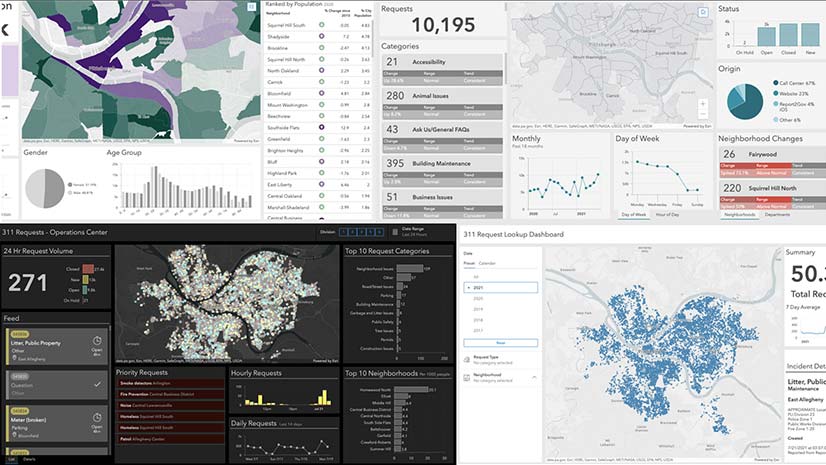Open the Details tab below the Feed
The image size is (826, 465).
pyautogui.click(x=29, y=460)
